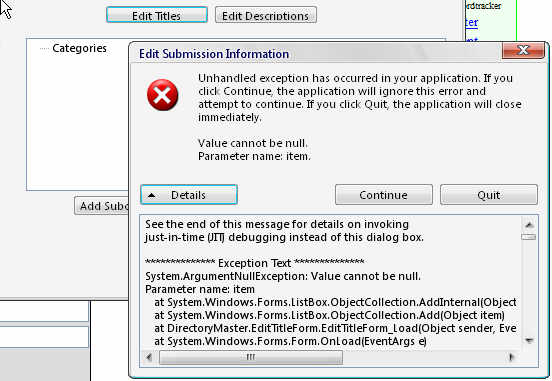552x381 pixels.
Task: Click the vertical scrollbar thumb in details
Action: tap(529, 237)
